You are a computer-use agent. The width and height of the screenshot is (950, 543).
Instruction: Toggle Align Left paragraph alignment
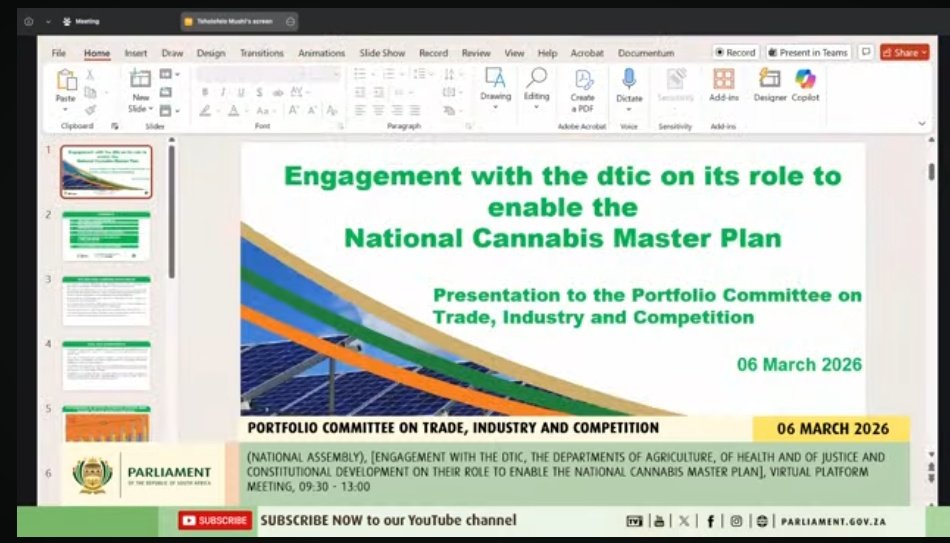[360, 110]
